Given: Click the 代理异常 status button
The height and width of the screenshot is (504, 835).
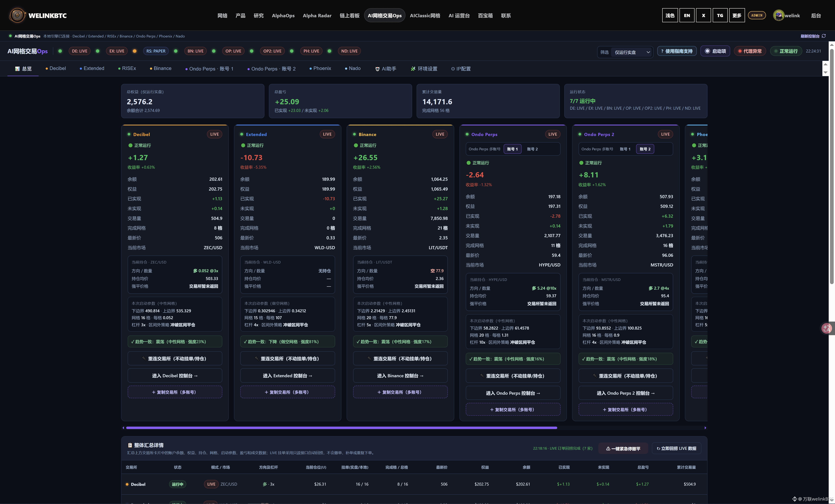Looking at the screenshot, I should pyautogui.click(x=750, y=51).
